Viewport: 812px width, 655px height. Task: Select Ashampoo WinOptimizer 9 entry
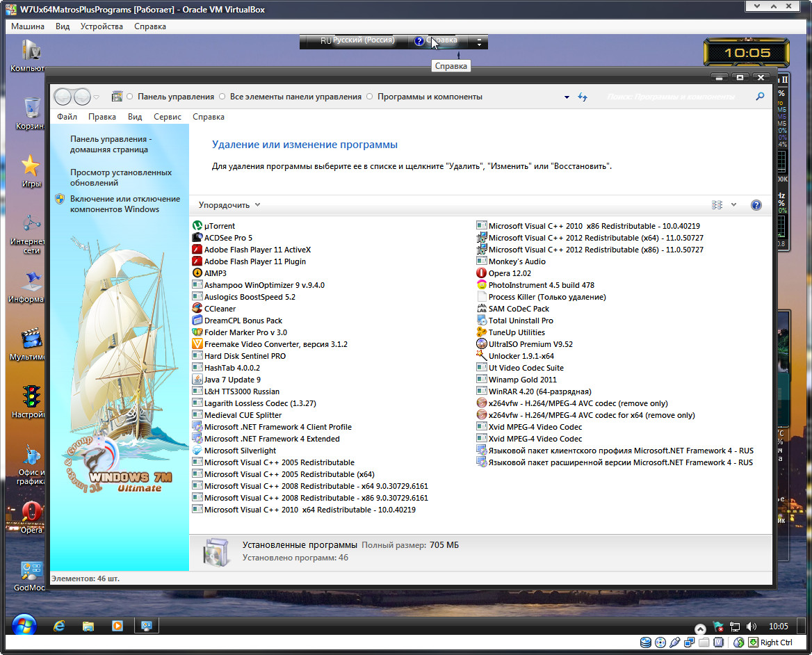point(259,285)
